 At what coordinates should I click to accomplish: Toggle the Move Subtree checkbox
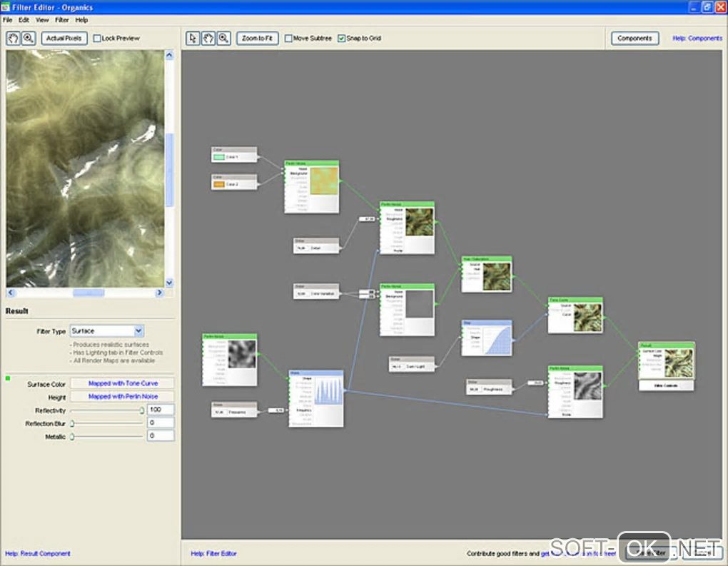[x=288, y=38]
